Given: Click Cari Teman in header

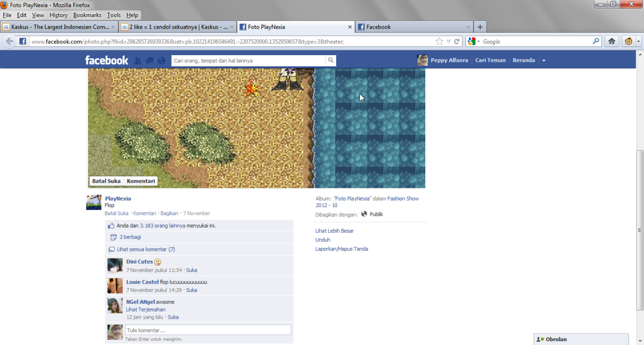Looking at the screenshot, I should coord(490,60).
